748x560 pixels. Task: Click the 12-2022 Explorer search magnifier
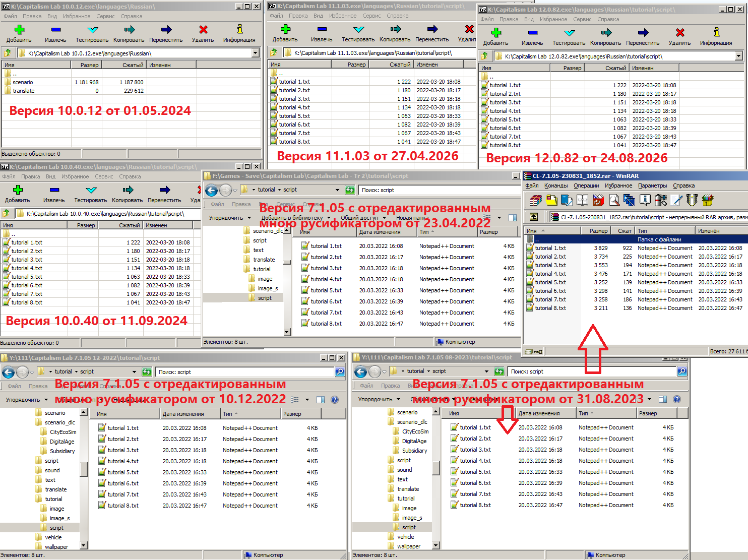pos(340,372)
